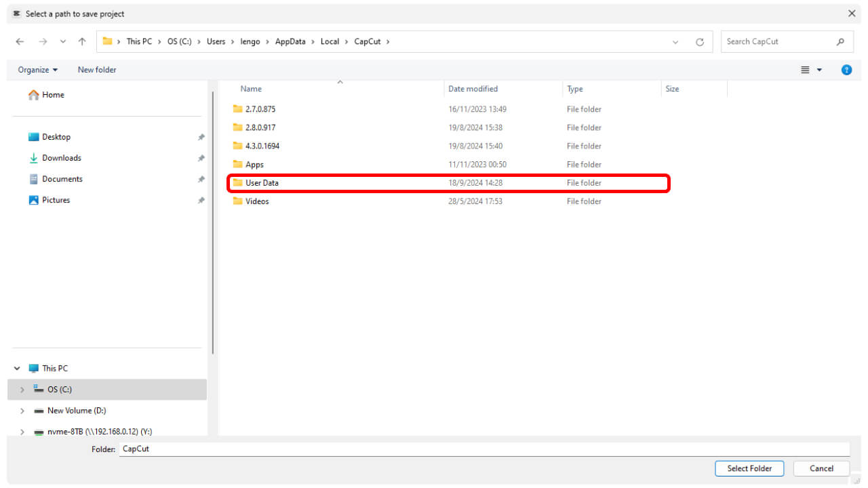Open Home in navigation pane

pyautogui.click(x=47, y=95)
